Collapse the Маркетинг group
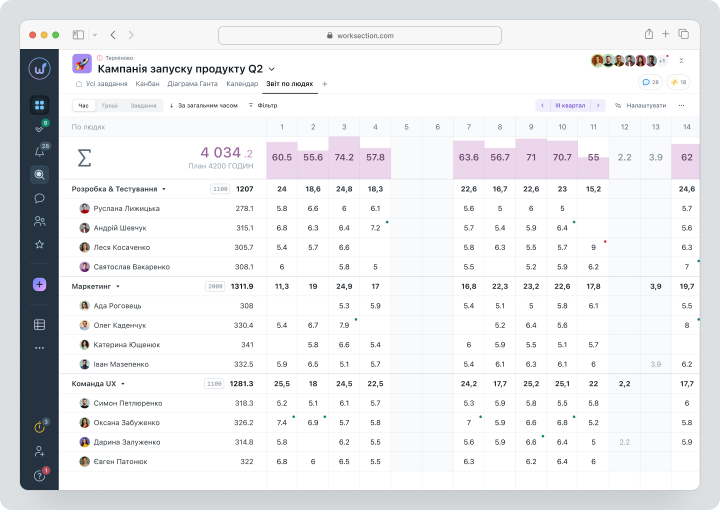This screenshot has height=510, width=720. tap(118, 286)
